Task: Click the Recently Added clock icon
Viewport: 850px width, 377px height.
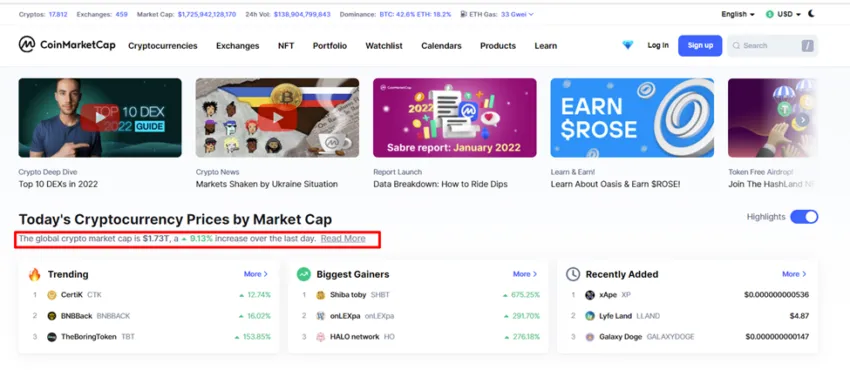Action: click(x=573, y=274)
